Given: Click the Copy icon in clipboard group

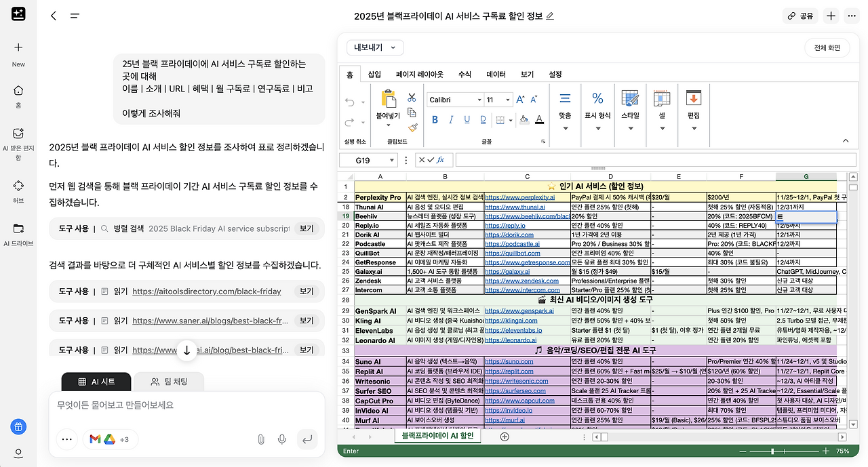Looking at the screenshot, I should point(412,112).
